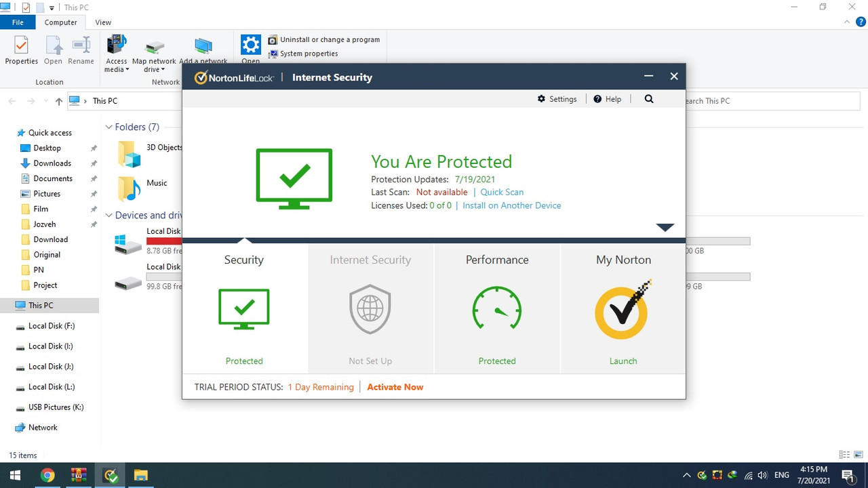Open the View ribbon tab
868x488 pixels.
103,22
